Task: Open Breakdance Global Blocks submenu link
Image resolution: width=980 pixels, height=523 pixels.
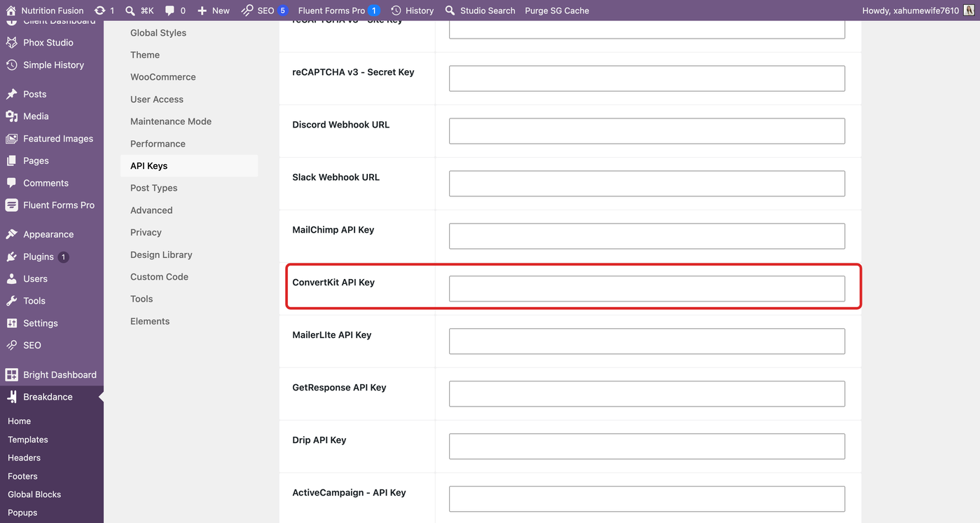Action: [34, 494]
